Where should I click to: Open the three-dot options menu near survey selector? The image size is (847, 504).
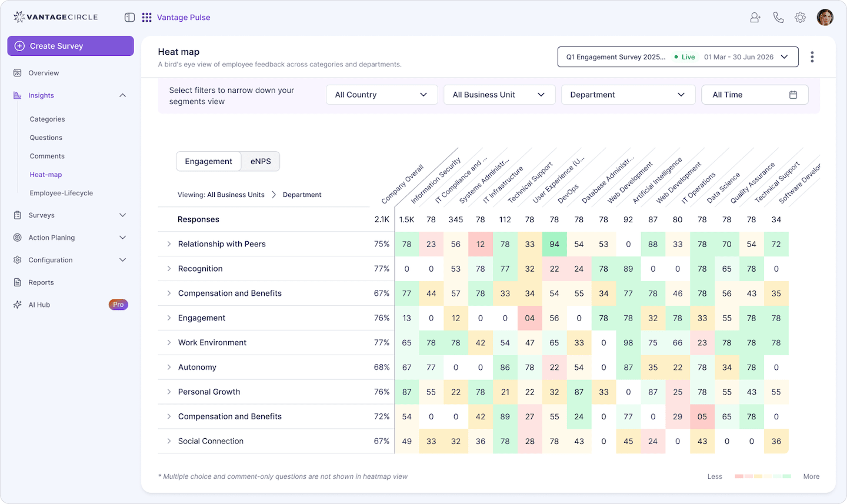point(812,56)
